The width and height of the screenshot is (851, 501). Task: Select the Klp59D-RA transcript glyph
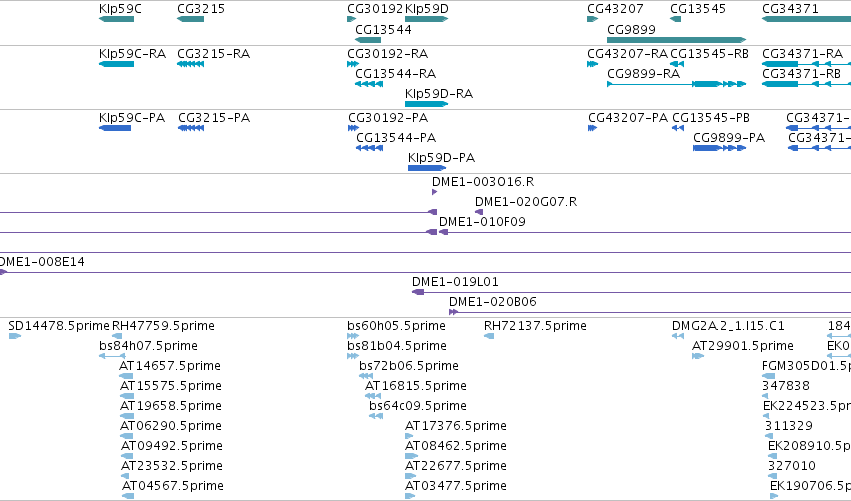427,104
